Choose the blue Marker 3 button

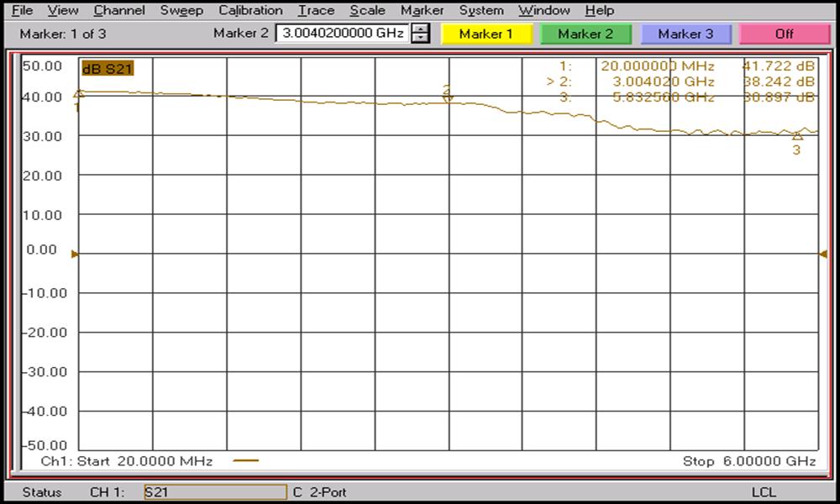point(685,34)
